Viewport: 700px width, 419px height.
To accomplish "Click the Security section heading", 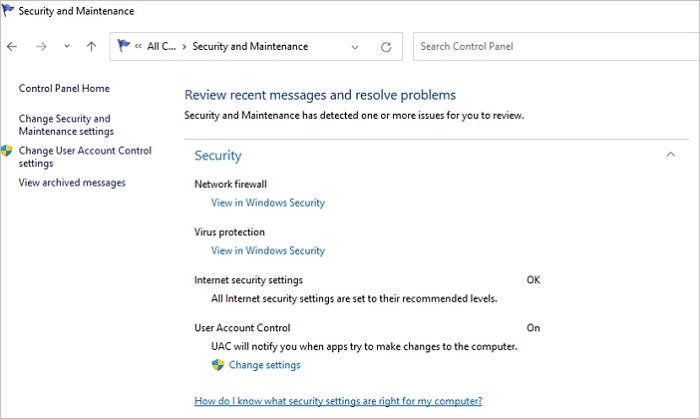I will (218, 155).
